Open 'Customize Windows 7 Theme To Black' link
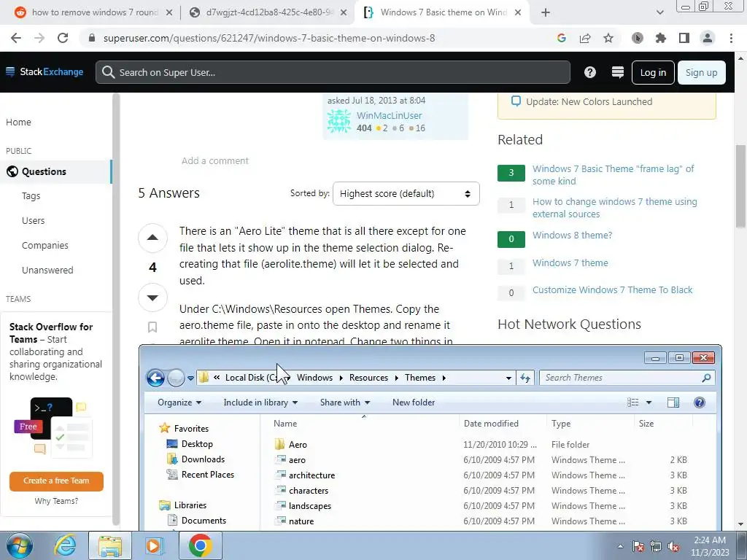 pos(612,290)
